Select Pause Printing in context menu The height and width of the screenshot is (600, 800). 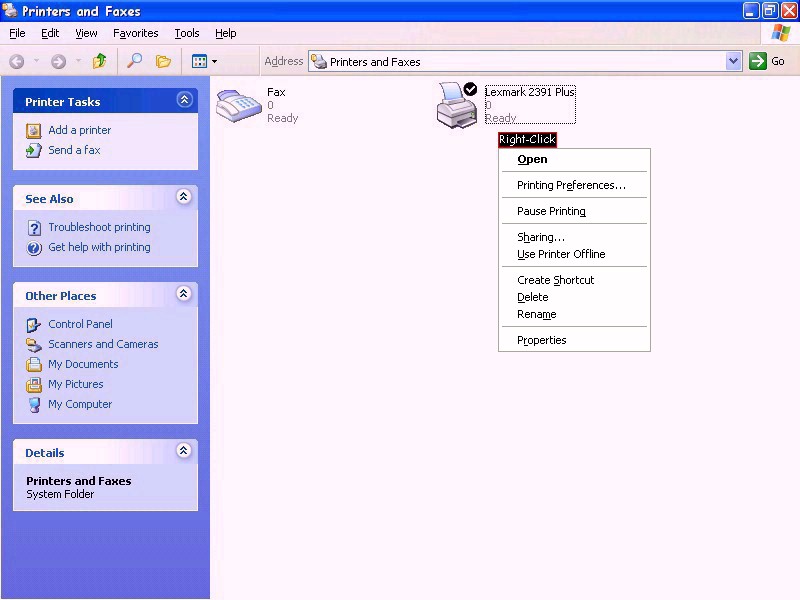pyautogui.click(x=574, y=211)
